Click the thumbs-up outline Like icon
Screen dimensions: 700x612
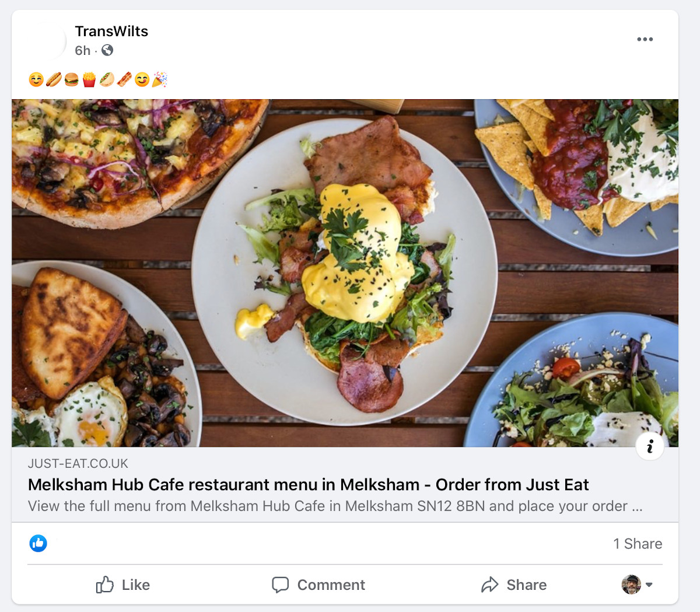pos(105,585)
